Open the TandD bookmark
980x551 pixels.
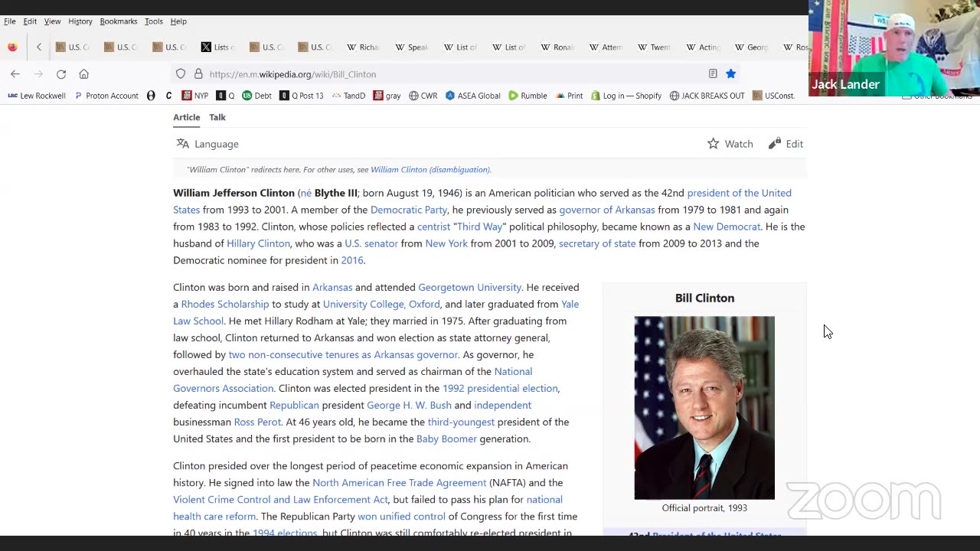[x=348, y=96]
